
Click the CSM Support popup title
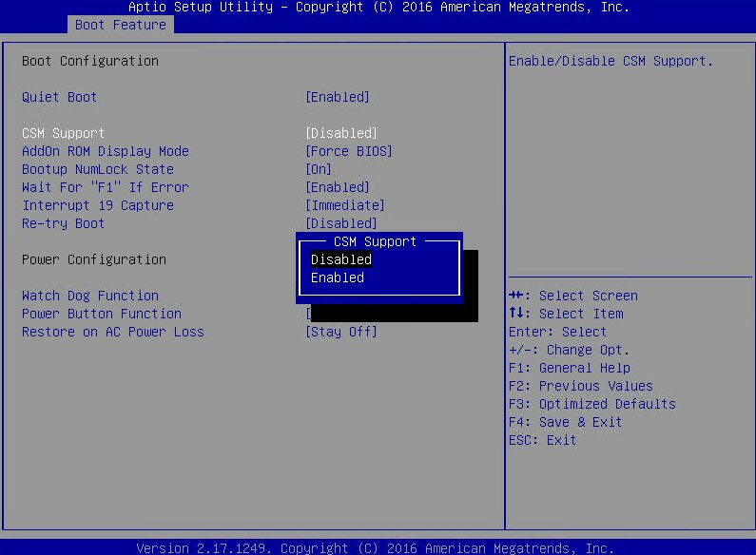click(x=375, y=241)
